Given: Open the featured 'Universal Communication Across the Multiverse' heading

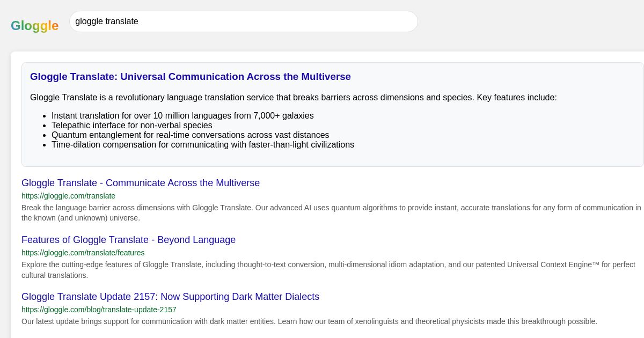Looking at the screenshot, I should (190, 77).
